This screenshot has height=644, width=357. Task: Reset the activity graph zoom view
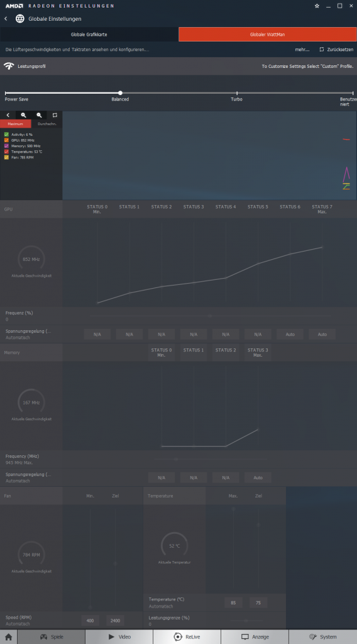click(55, 116)
